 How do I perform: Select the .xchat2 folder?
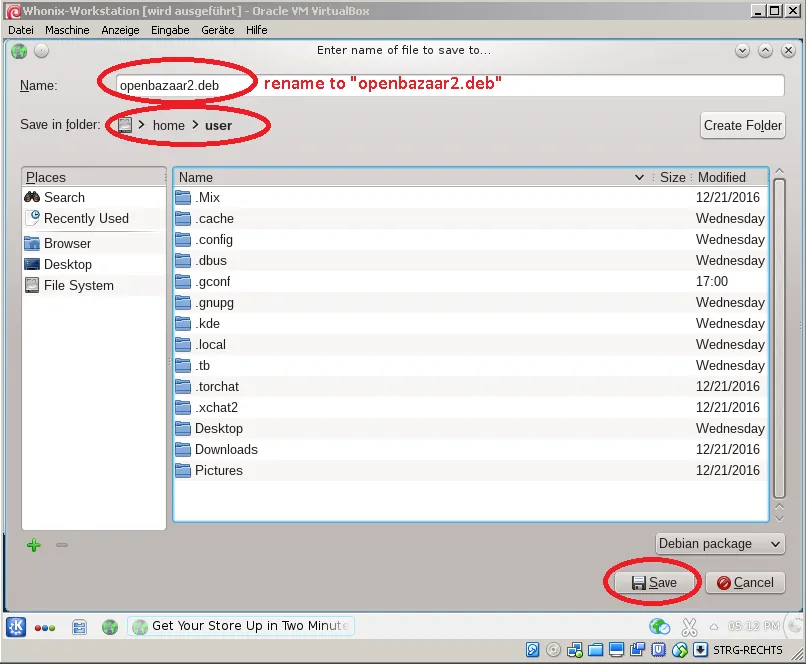point(471,408)
